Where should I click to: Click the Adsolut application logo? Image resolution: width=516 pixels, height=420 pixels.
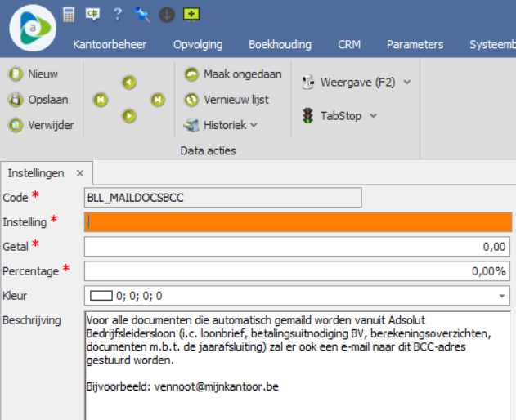33,28
